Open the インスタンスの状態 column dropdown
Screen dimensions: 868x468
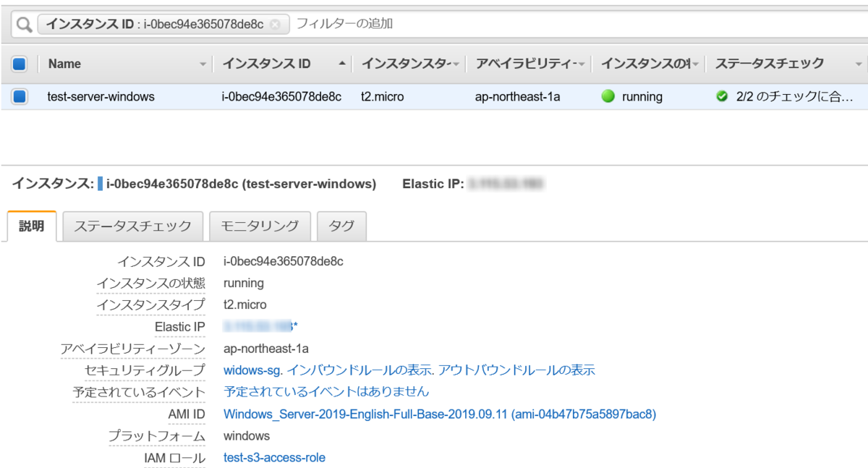pos(696,64)
